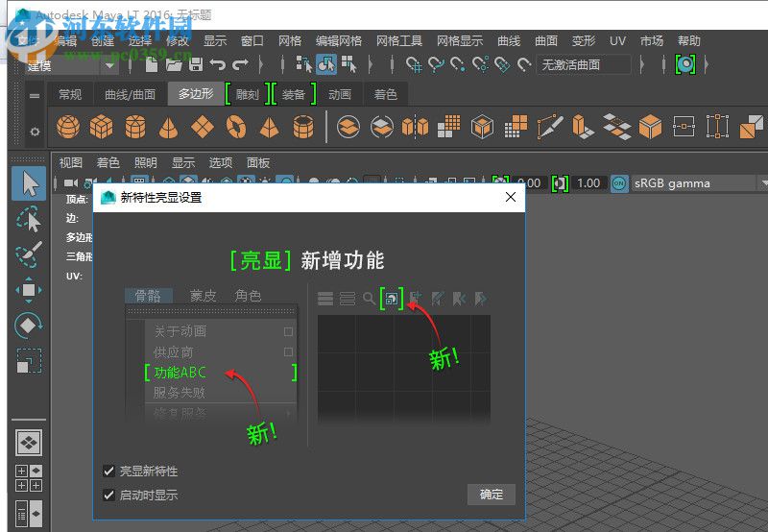Open the 创建 menu
The width and height of the screenshot is (768, 532).
pos(103,40)
